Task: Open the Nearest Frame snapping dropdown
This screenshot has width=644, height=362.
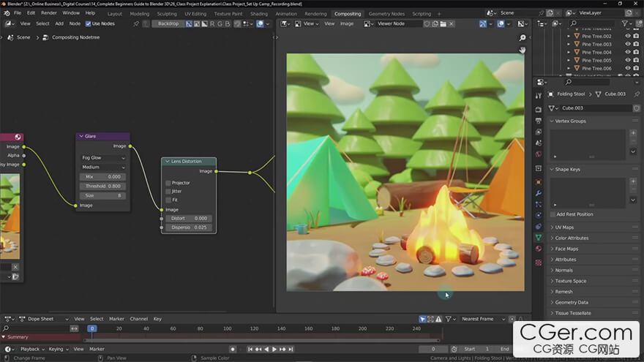Action: (x=483, y=319)
